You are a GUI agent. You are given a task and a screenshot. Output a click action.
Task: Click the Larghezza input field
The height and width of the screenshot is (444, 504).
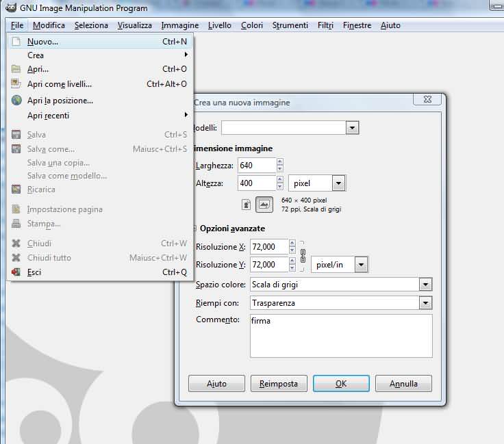pos(257,166)
